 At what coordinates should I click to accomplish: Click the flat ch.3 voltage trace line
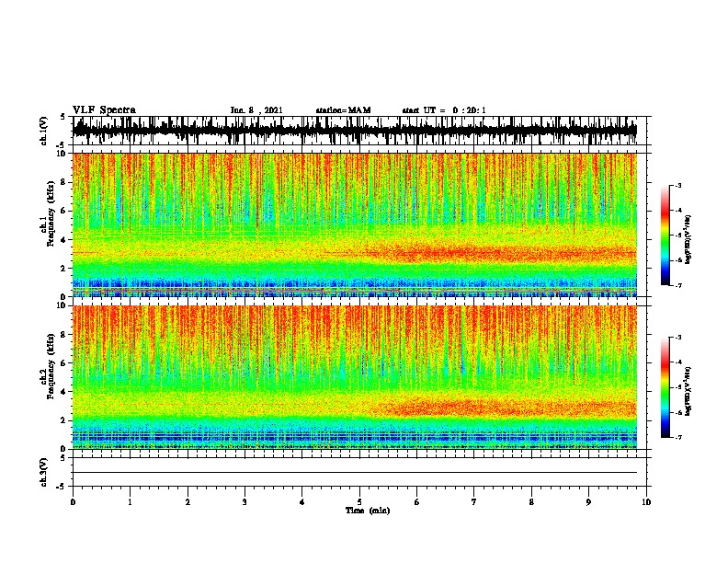click(x=355, y=473)
